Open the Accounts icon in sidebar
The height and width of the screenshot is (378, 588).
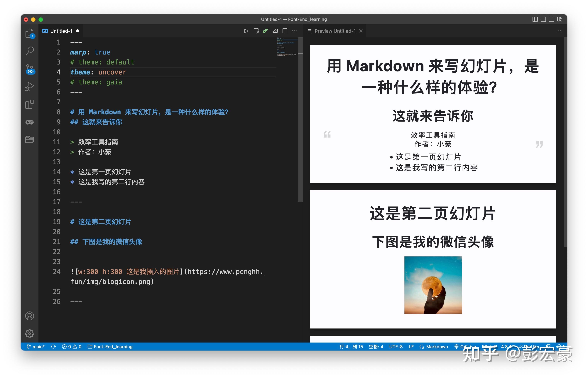point(29,316)
